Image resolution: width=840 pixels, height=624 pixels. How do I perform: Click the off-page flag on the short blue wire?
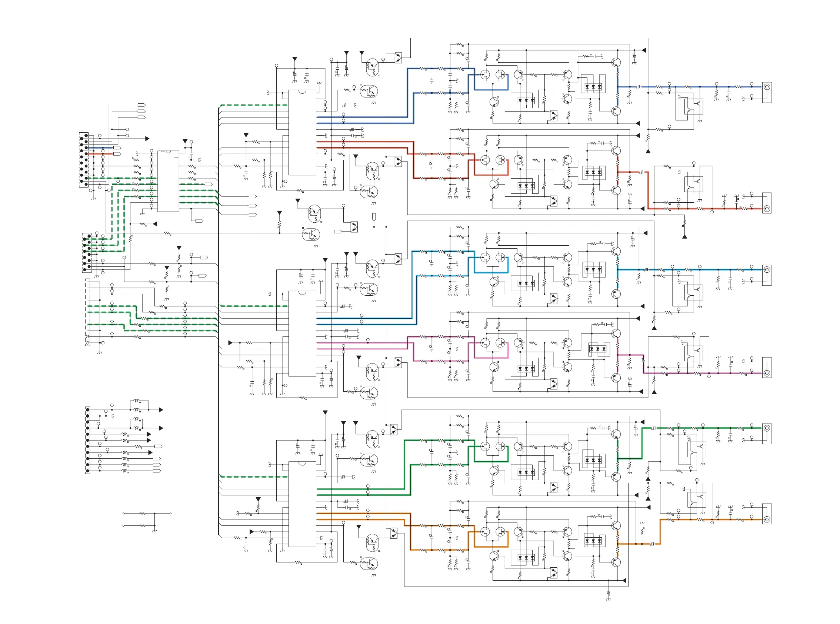(x=117, y=148)
